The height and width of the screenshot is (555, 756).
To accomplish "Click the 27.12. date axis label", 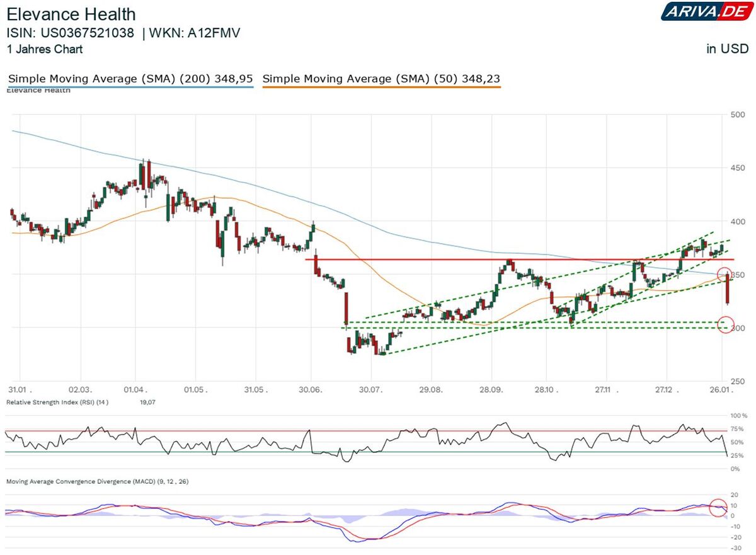I will point(668,391).
